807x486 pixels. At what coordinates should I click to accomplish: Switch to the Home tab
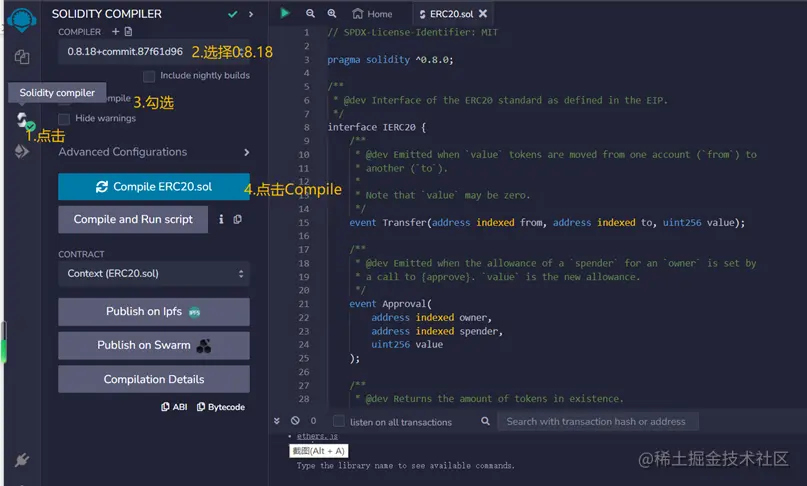(x=373, y=14)
